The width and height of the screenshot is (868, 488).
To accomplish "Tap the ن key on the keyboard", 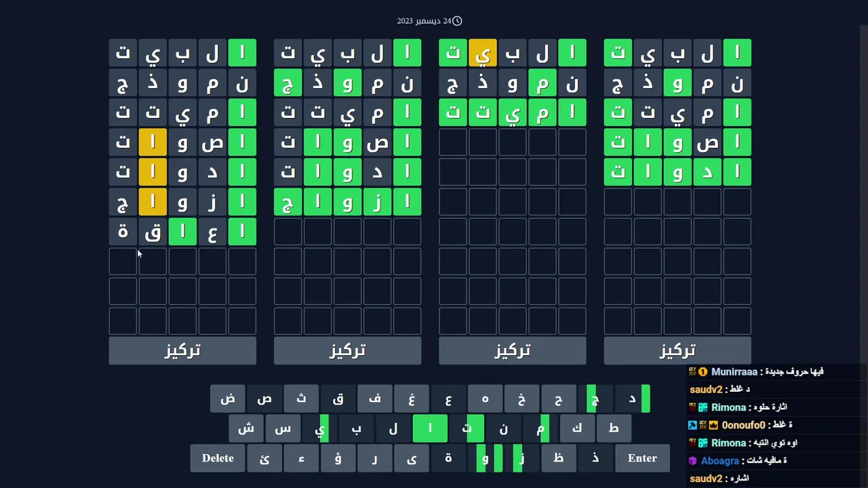I will 503,428.
